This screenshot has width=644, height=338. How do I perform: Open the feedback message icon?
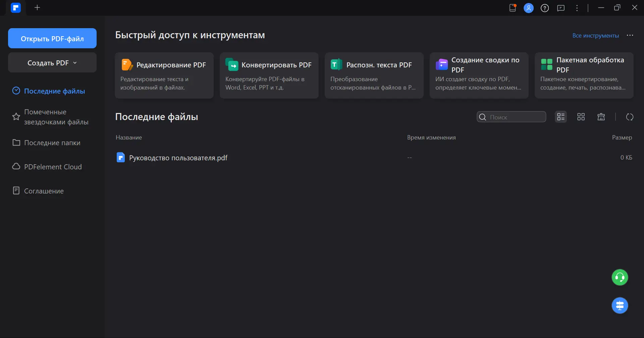561,8
